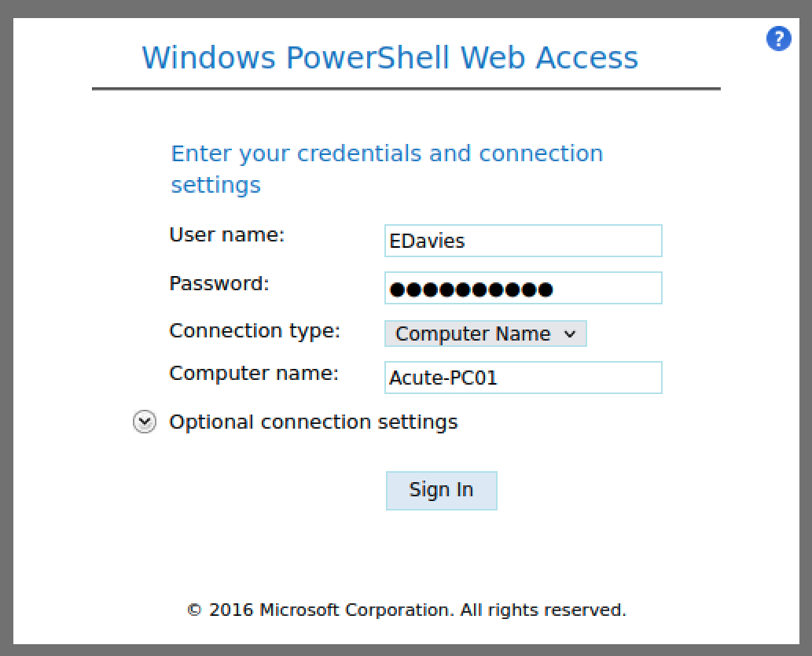
Task: Click the Computer Name dropdown arrow
Action: click(x=571, y=334)
